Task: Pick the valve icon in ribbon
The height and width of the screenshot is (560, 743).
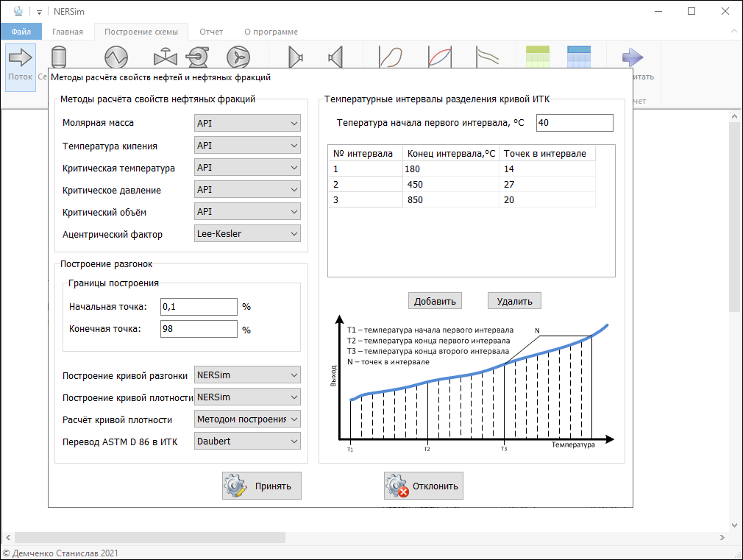Action: (166, 57)
